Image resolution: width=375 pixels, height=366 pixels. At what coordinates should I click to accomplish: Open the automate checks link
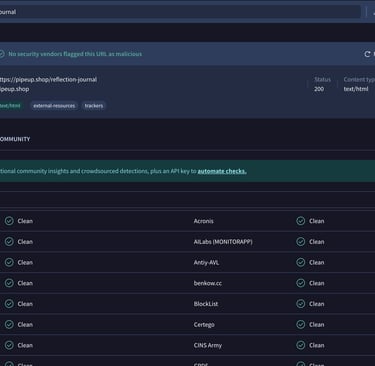pos(222,171)
